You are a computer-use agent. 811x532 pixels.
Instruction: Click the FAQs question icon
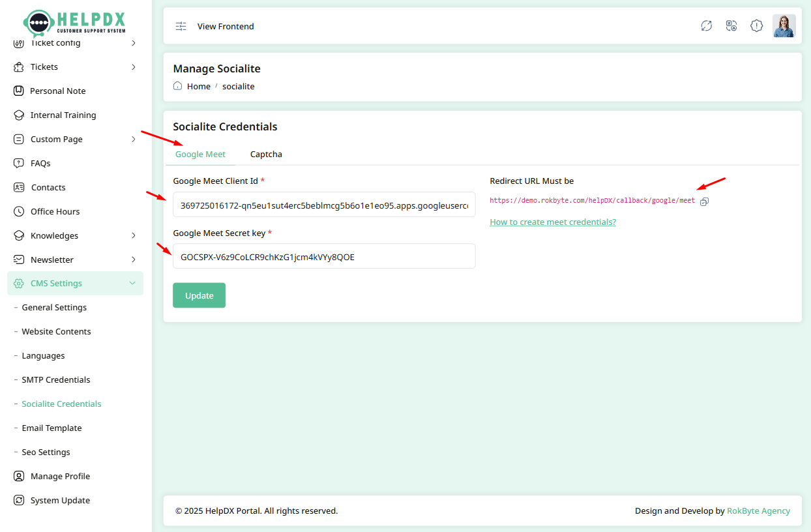[18, 163]
